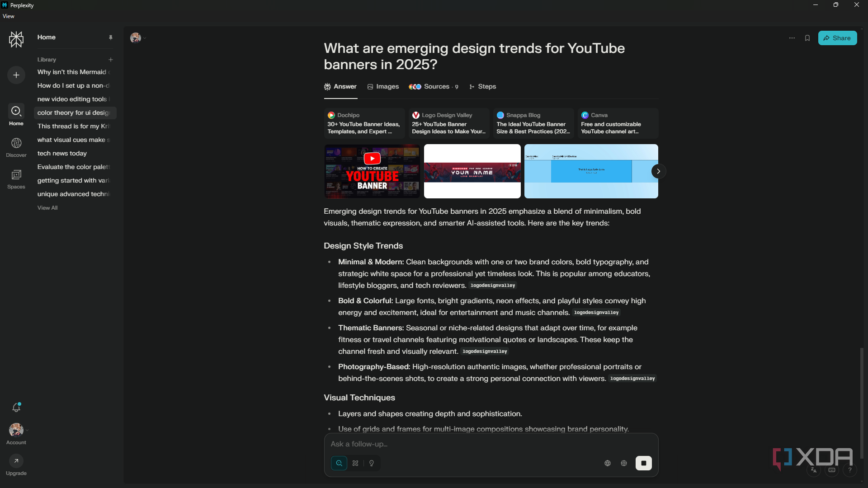Show next images with right arrow
Screen dimensions: 868x488
[x=659, y=171]
